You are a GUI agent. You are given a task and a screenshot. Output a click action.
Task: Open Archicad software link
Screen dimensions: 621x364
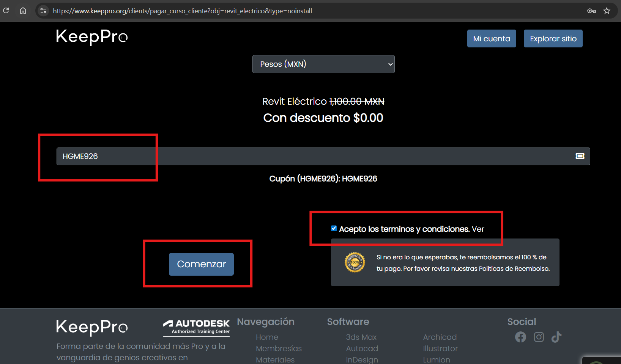coord(440,337)
